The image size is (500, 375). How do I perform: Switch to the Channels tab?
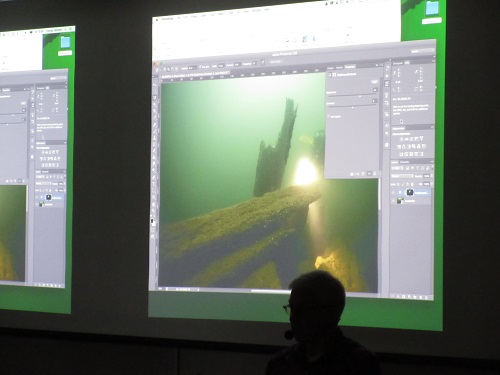pos(405,162)
